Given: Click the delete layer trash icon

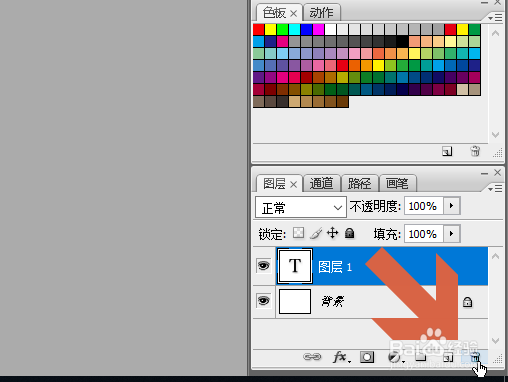Looking at the screenshot, I should coord(475,358).
